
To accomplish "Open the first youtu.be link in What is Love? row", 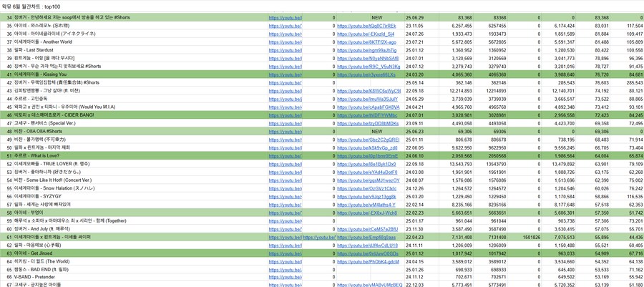I will click(x=285, y=155).
